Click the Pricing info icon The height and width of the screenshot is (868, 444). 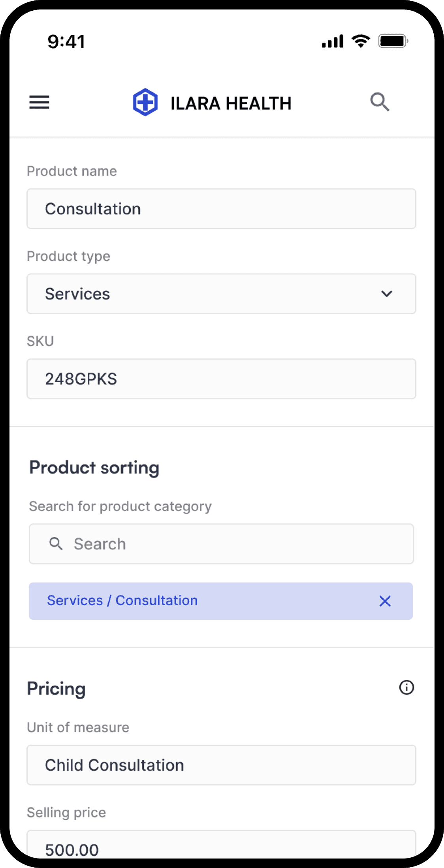[x=406, y=687]
